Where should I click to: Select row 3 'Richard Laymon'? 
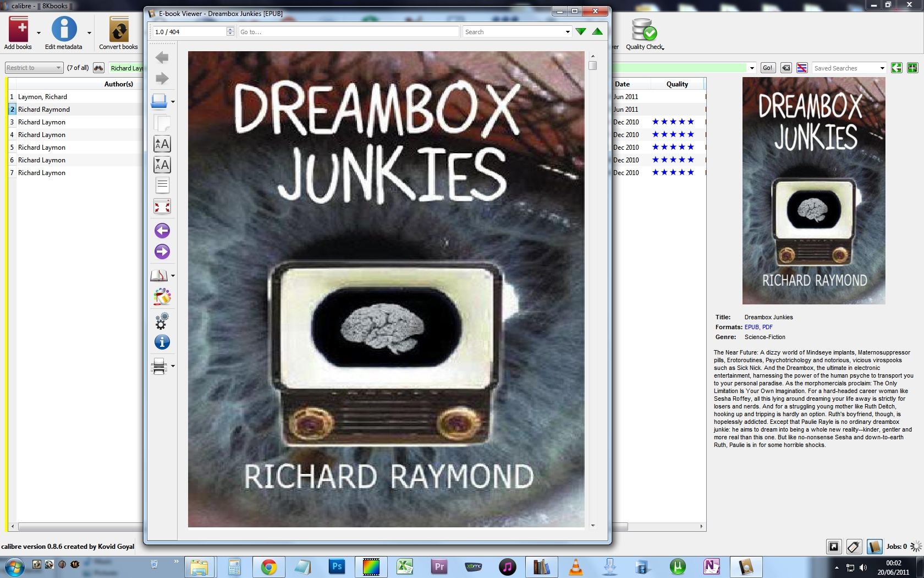[x=42, y=122]
